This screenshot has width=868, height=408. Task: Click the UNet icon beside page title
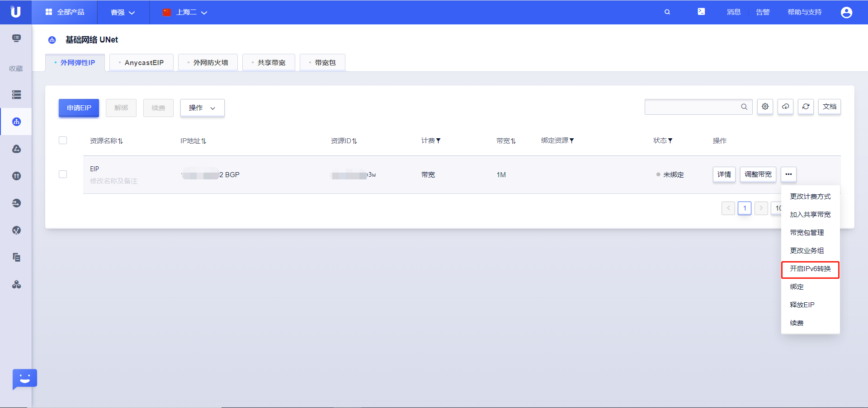pyautogui.click(x=52, y=40)
